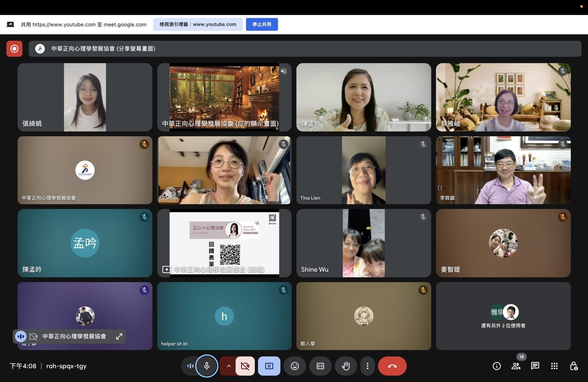Raise your hand in the meeting
This screenshot has width=588, height=382.
[x=346, y=366]
